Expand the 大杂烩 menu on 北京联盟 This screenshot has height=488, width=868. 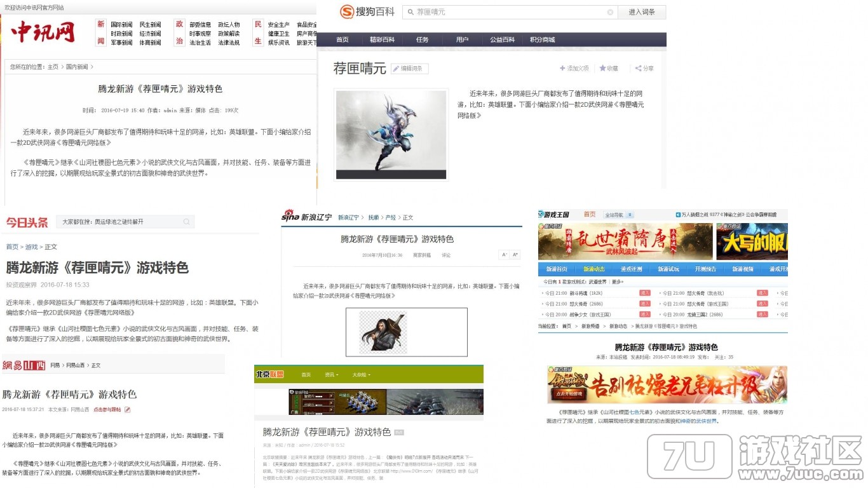[361, 374]
